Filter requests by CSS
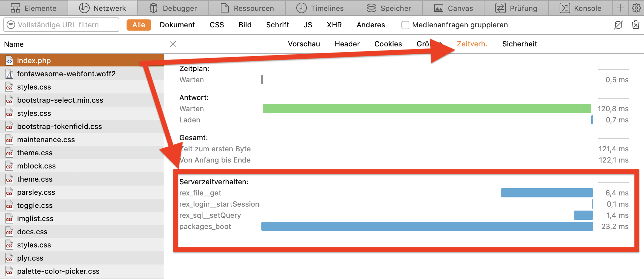 217,25
